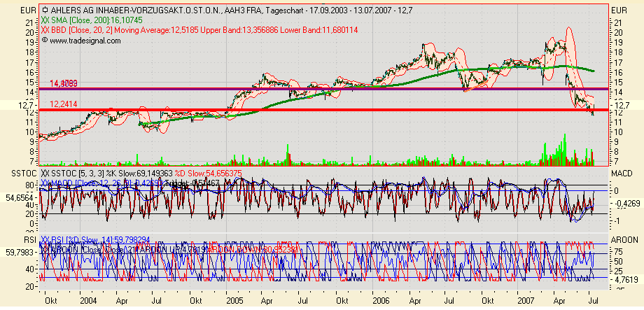This screenshot has height=310, width=644.
Task: Click the copyright symbol next to tradesignal.com
Action: 45,41
